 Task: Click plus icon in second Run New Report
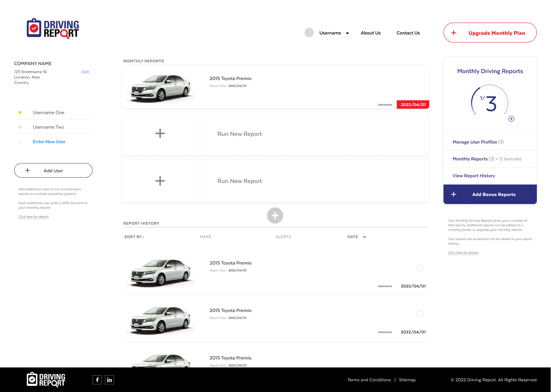pos(160,181)
